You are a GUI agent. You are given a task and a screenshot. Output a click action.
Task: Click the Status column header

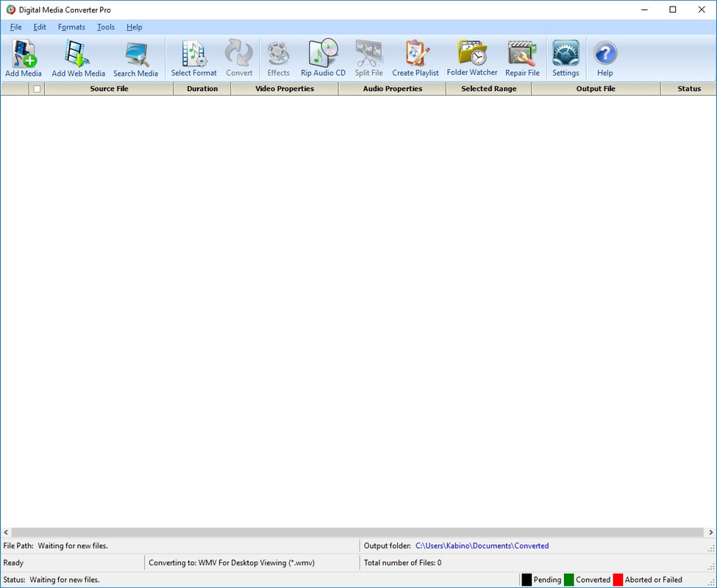(688, 89)
